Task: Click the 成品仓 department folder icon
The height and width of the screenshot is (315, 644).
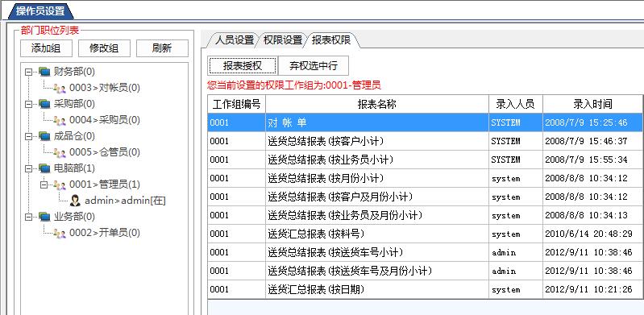Action: tap(44, 136)
